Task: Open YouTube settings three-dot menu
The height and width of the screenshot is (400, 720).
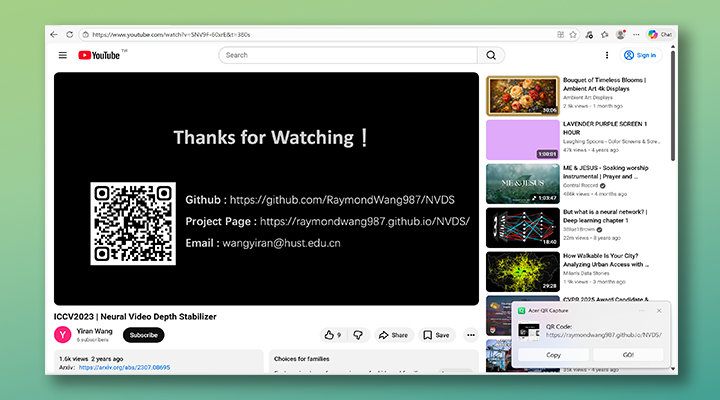Action: 607,55
